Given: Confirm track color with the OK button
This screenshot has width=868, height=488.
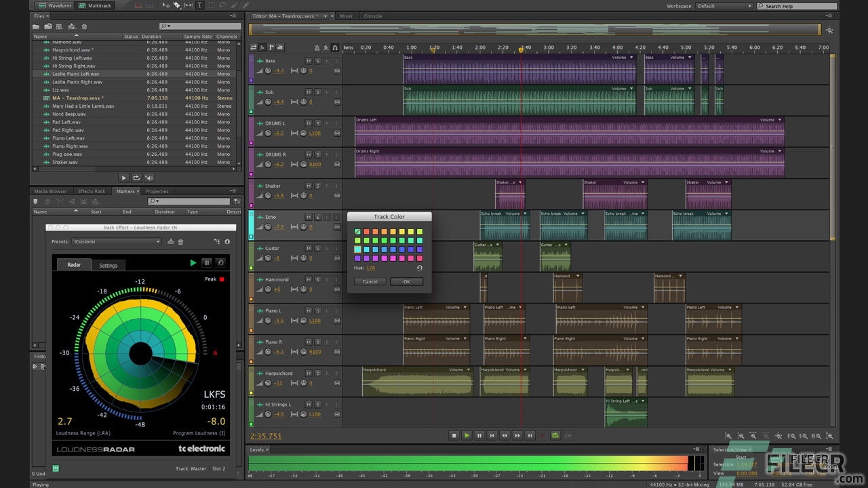Looking at the screenshot, I should tap(406, 281).
